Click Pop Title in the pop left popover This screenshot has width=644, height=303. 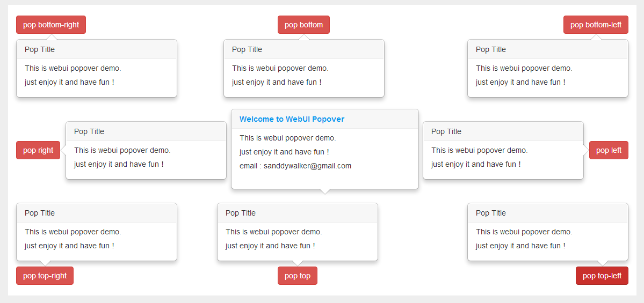pyautogui.click(x=446, y=131)
